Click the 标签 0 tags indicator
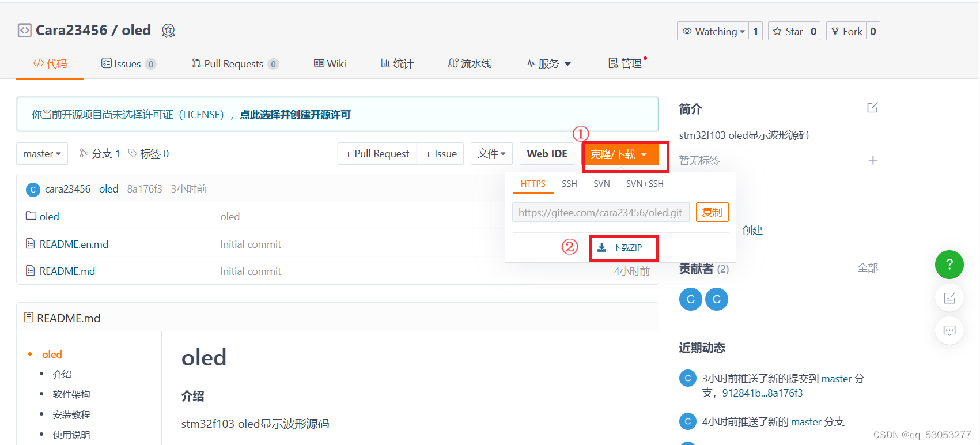Screen dimensions: 980x445 point(149,153)
